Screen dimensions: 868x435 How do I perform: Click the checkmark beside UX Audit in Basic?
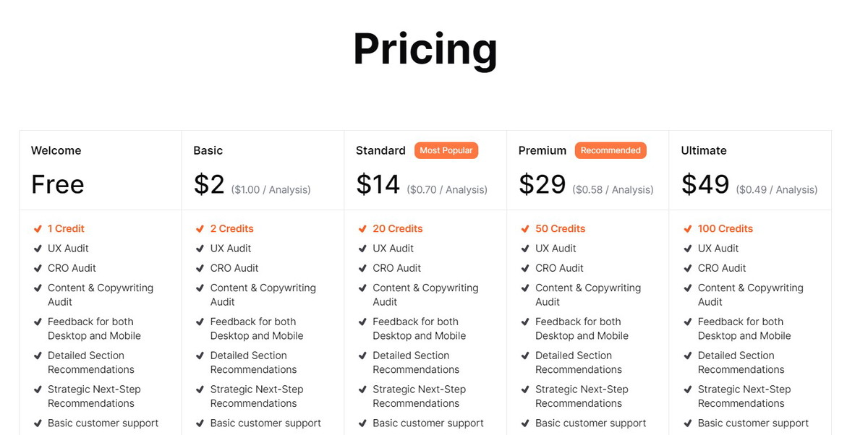[x=200, y=249]
